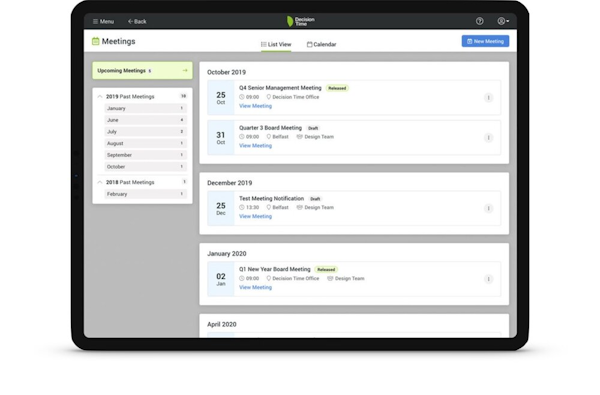This screenshot has height=395, width=600.
Task: Open kebab menu for Q1 New Year Board Meeting
Action: 488,279
